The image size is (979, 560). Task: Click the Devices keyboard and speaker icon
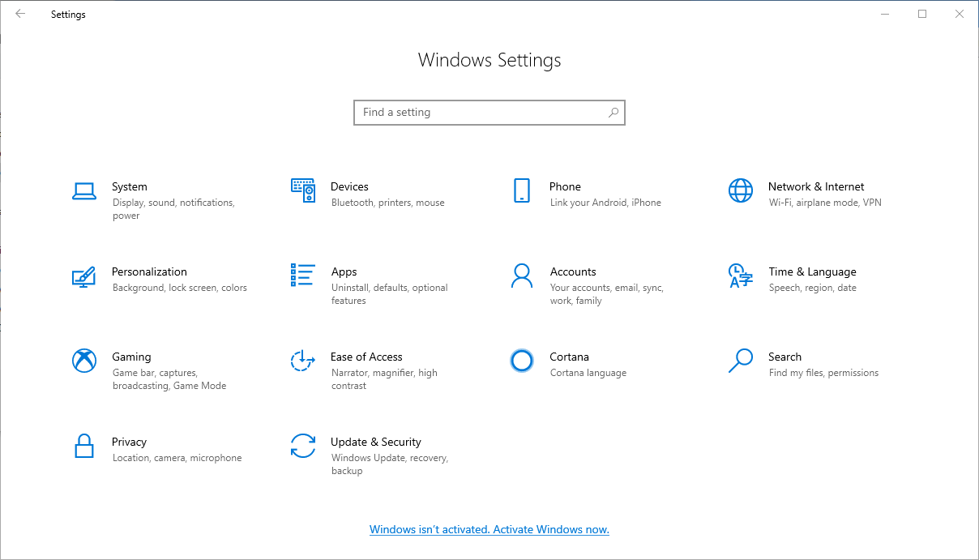[x=303, y=191]
